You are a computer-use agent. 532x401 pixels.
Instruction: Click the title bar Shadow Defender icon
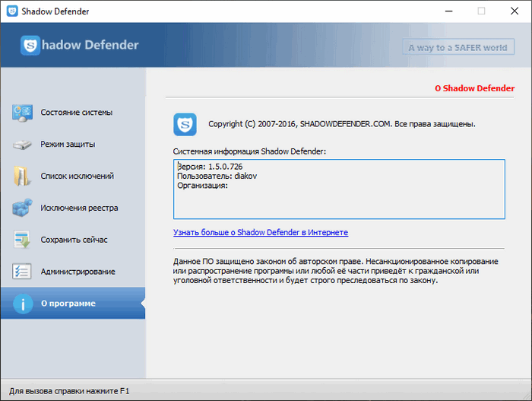click(x=12, y=11)
